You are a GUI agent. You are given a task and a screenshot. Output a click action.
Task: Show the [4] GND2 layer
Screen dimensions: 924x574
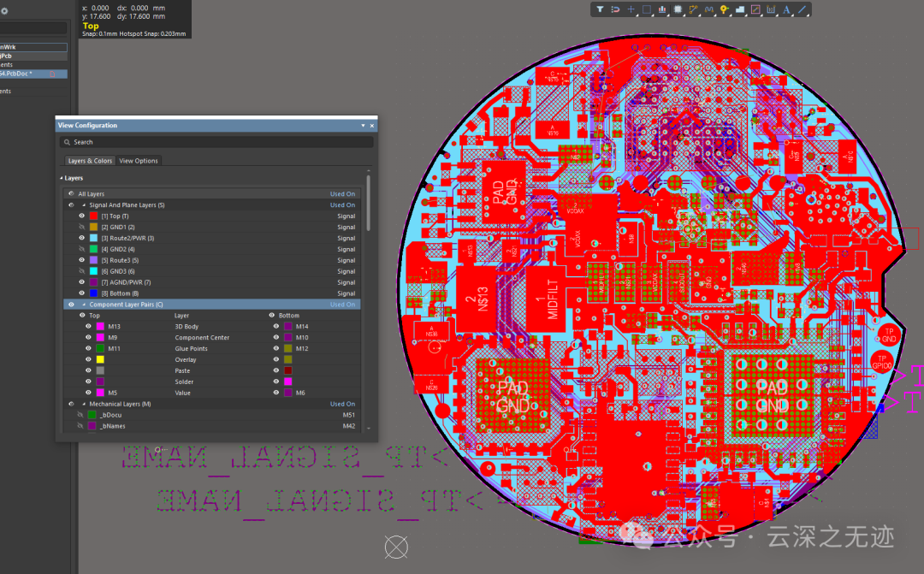(x=82, y=249)
